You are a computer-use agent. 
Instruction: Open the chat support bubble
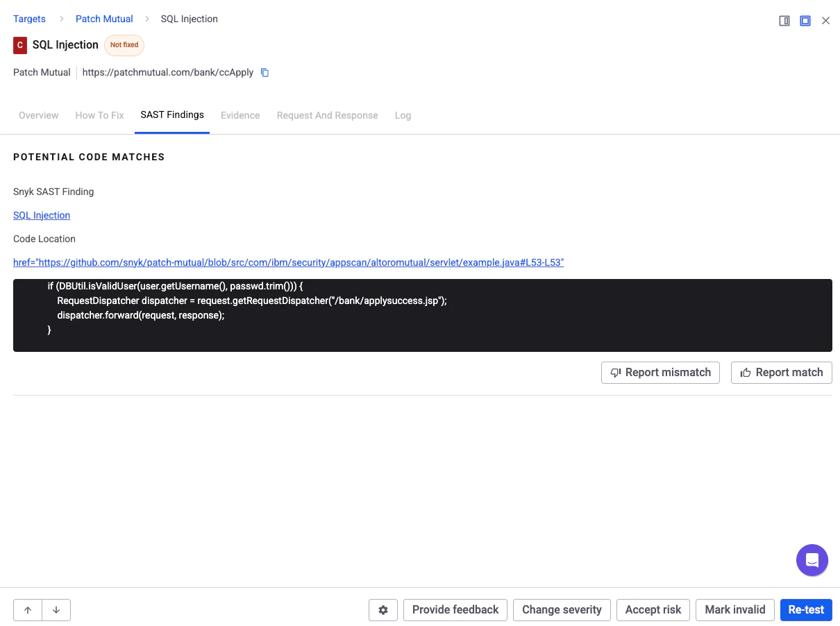(812, 560)
